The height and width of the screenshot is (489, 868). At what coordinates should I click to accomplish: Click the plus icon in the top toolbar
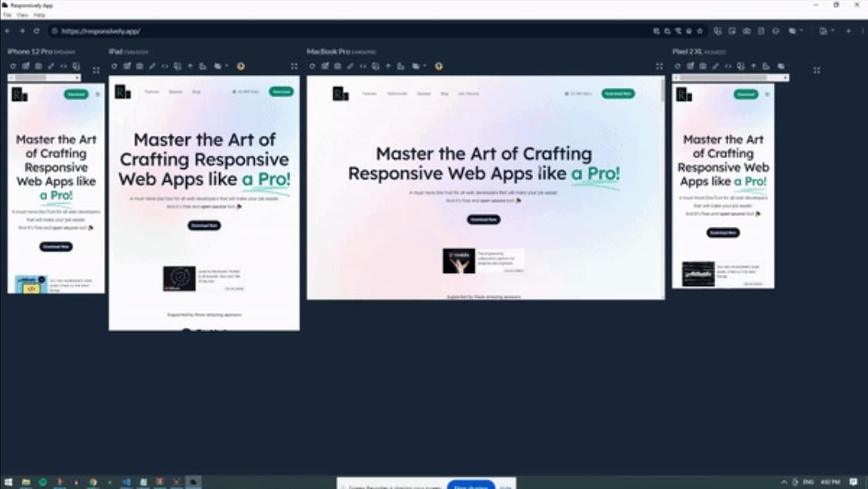tap(848, 31)
